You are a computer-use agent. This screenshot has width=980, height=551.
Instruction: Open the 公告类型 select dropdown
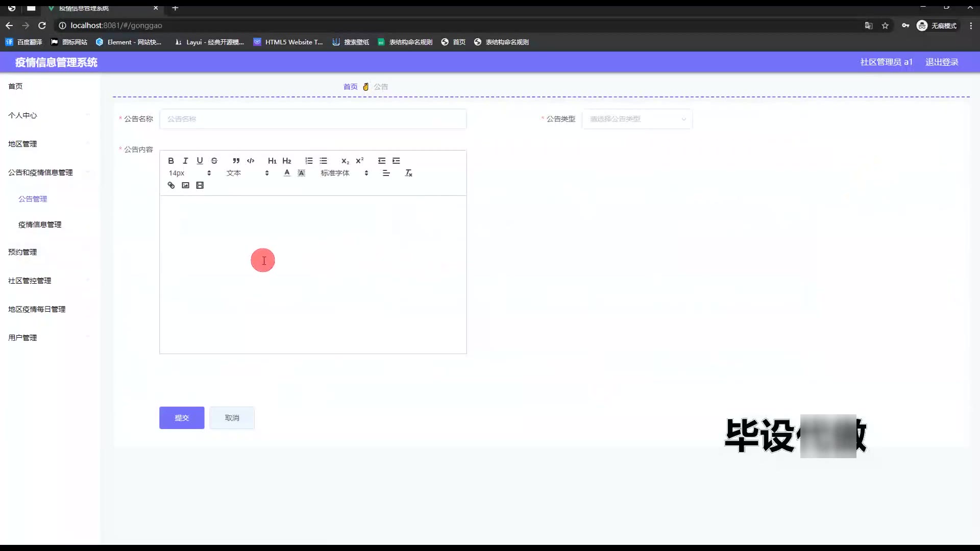(x=636, y=119)
